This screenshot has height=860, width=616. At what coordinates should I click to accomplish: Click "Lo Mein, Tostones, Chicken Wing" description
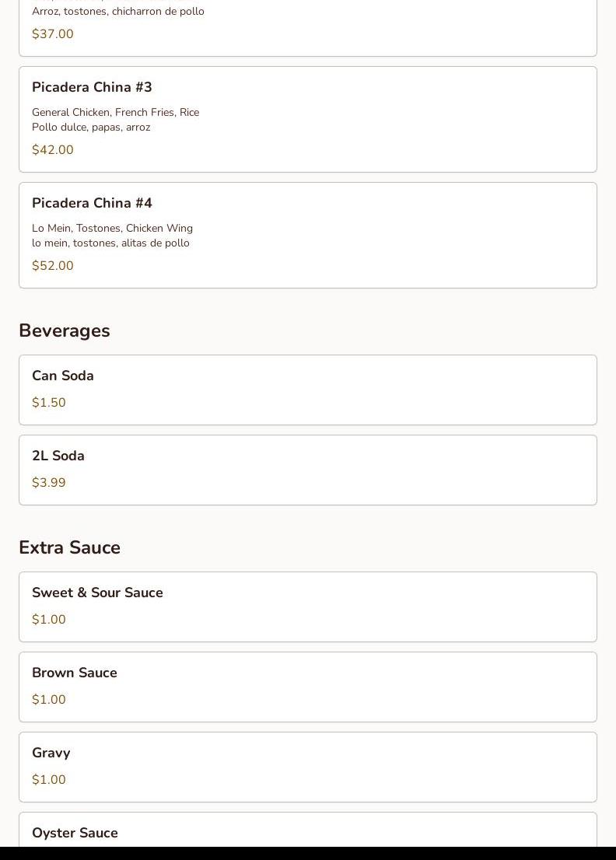point(112,229)
